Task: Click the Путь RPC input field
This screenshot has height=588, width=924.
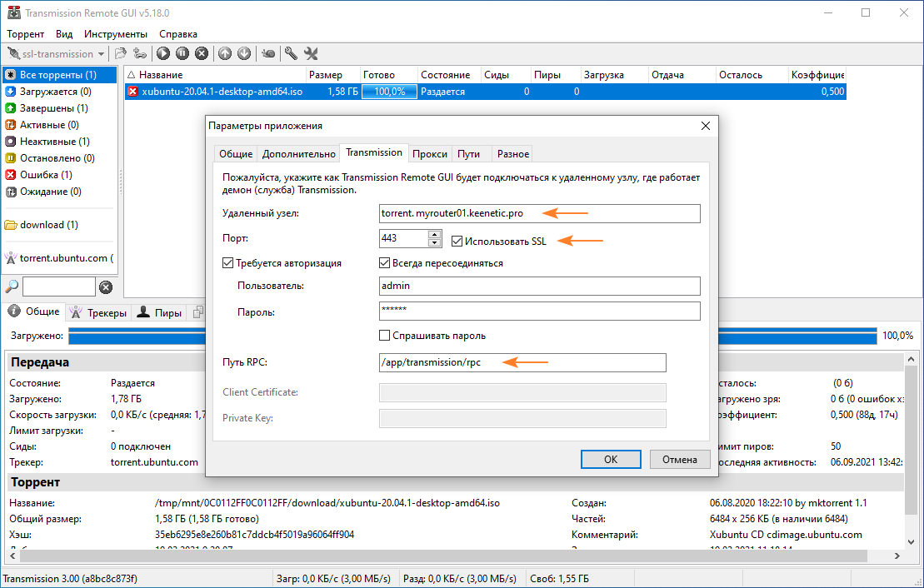Action: point(522,362)
